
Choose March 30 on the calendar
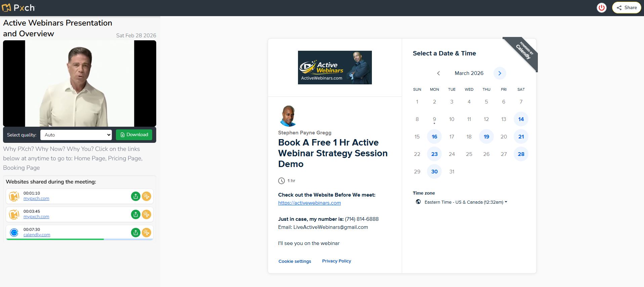[434, 171]
